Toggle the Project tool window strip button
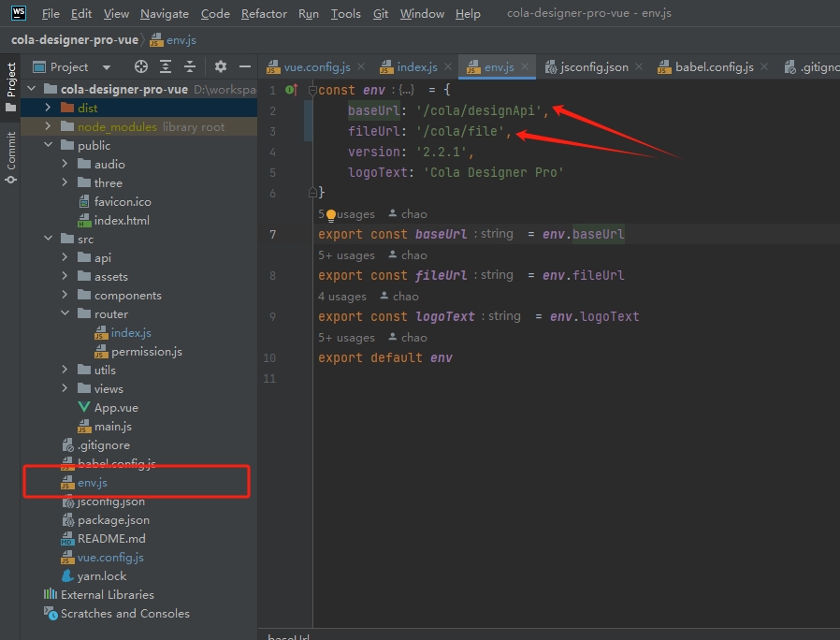 [x=11, y=86]
